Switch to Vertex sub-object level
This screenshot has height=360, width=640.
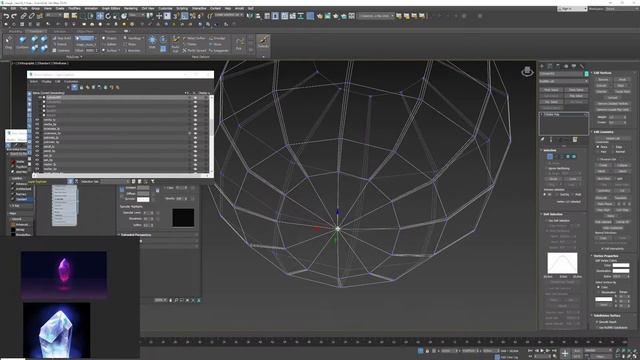(x=550, y=157)
